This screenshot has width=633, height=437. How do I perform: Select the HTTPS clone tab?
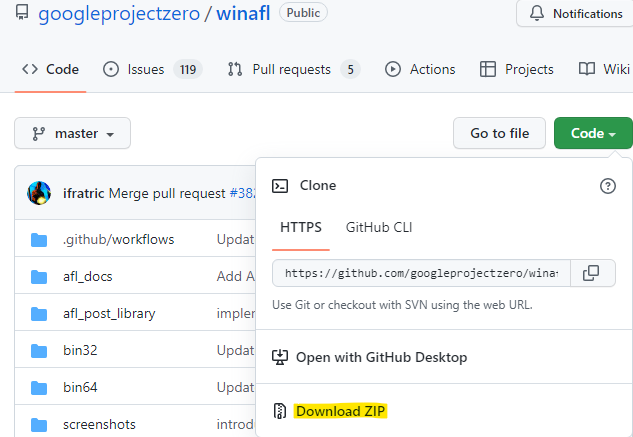pyautogui.click(x=301, y=227)
